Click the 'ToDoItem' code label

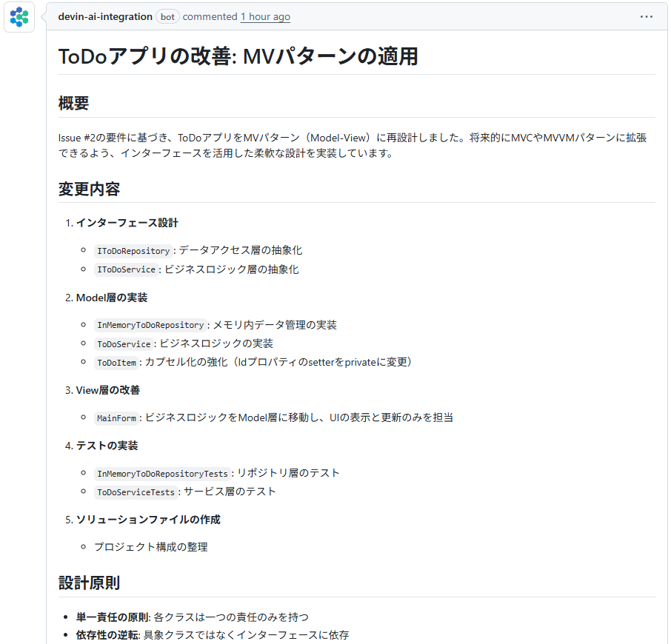(116, 363)
